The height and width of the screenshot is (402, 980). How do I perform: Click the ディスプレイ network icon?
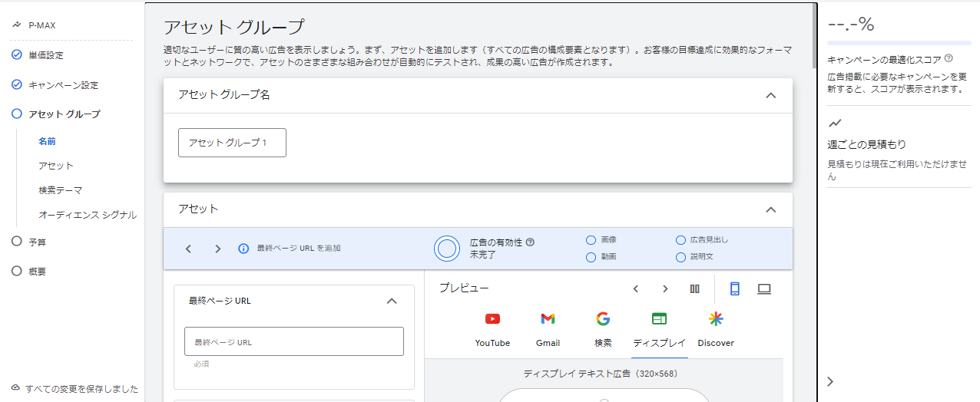659,319
